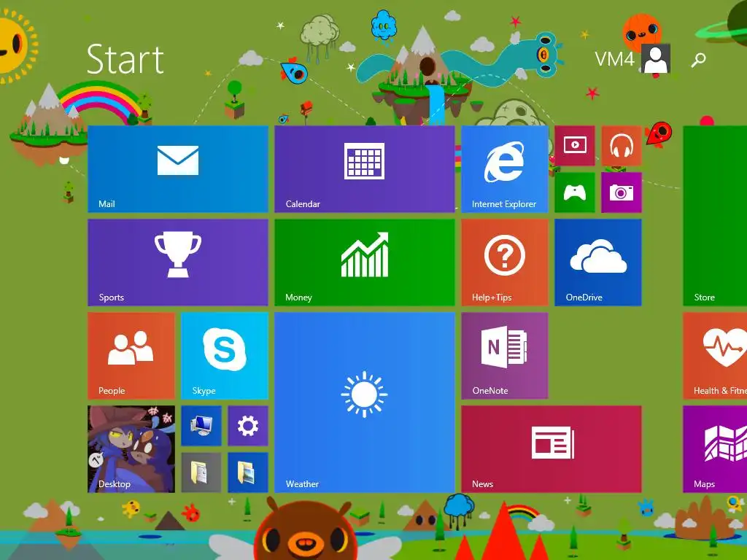Open the OneDrive cloud tile
Viewport: 747px width, 560px height.
coord(598,262)
